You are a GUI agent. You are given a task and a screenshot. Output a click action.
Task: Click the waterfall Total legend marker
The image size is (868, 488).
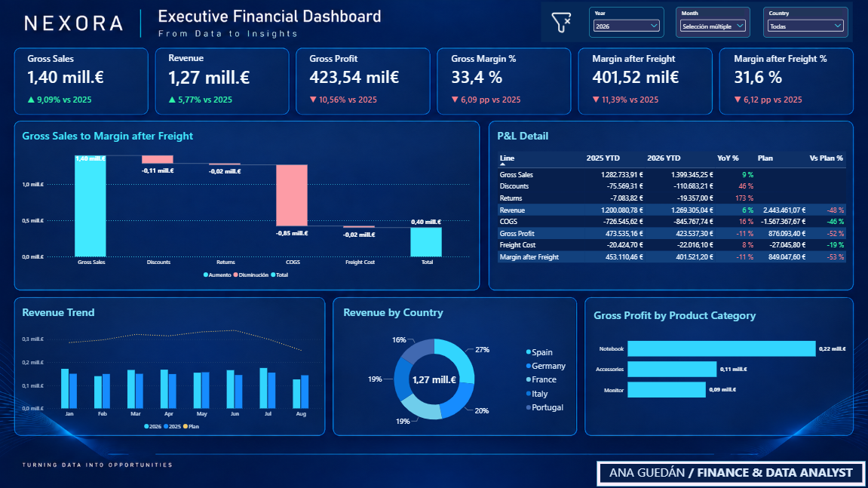(x=273, y=275)
